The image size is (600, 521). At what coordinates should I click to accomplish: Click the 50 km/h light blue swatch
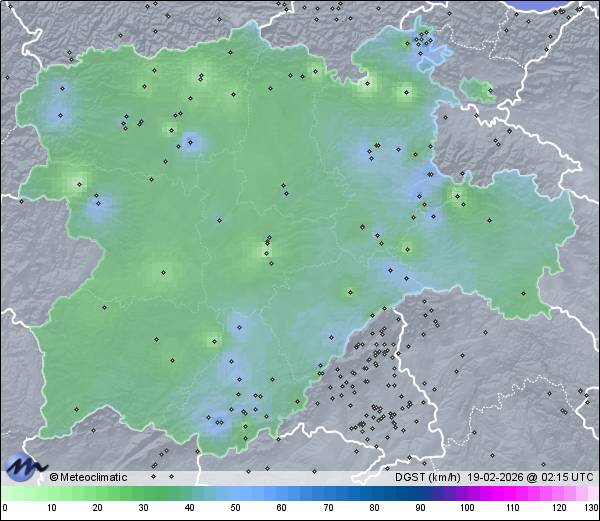pos(236,494)
